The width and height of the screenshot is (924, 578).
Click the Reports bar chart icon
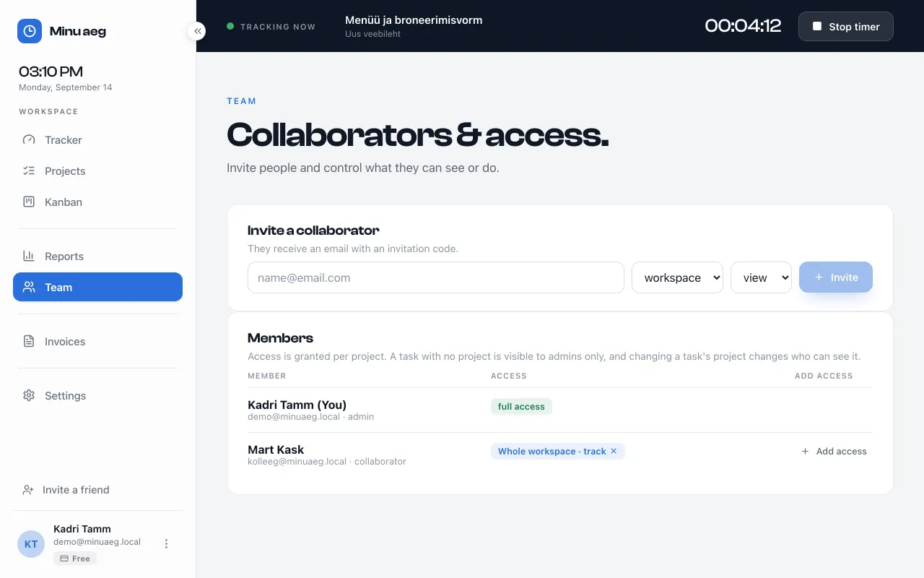point(29,256)
